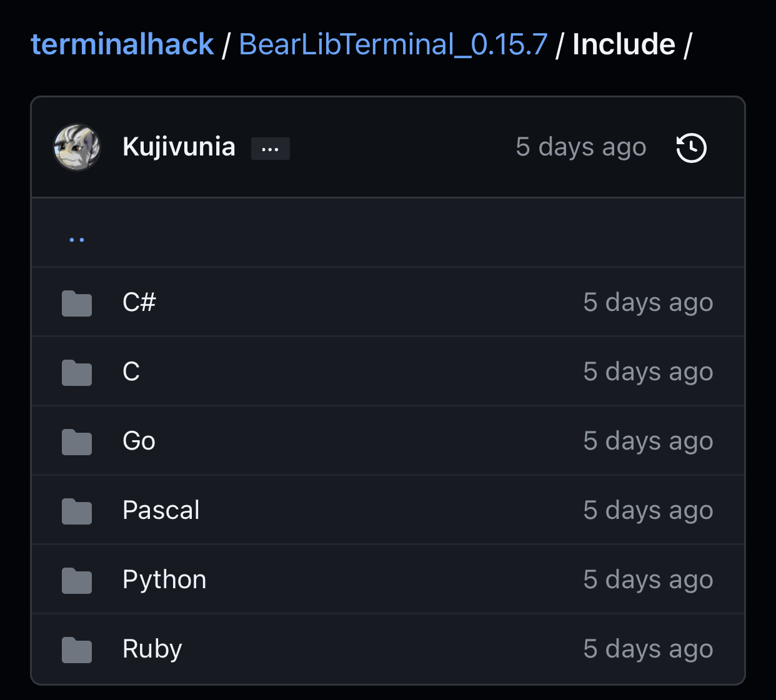Navigate to parent directory (..)

pos(77,239)
